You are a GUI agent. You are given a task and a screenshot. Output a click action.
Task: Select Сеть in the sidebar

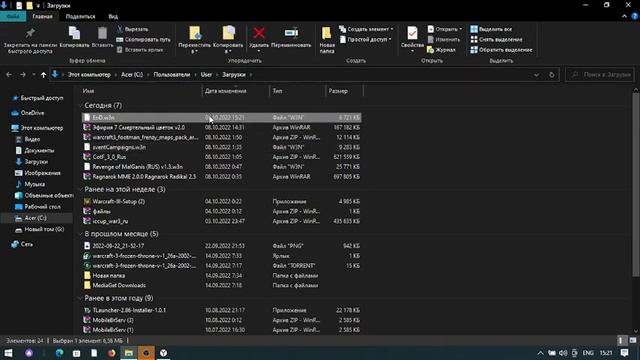coord(22,244)
